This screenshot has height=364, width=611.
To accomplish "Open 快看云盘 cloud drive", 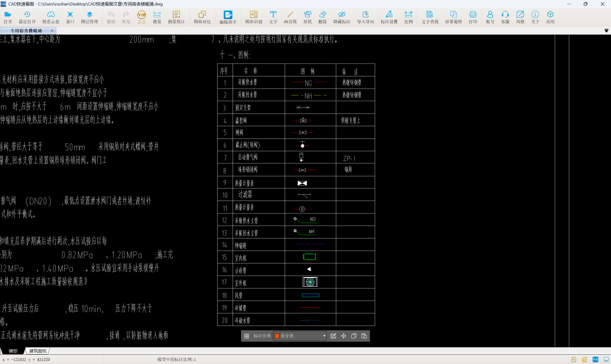I will 51,17.
